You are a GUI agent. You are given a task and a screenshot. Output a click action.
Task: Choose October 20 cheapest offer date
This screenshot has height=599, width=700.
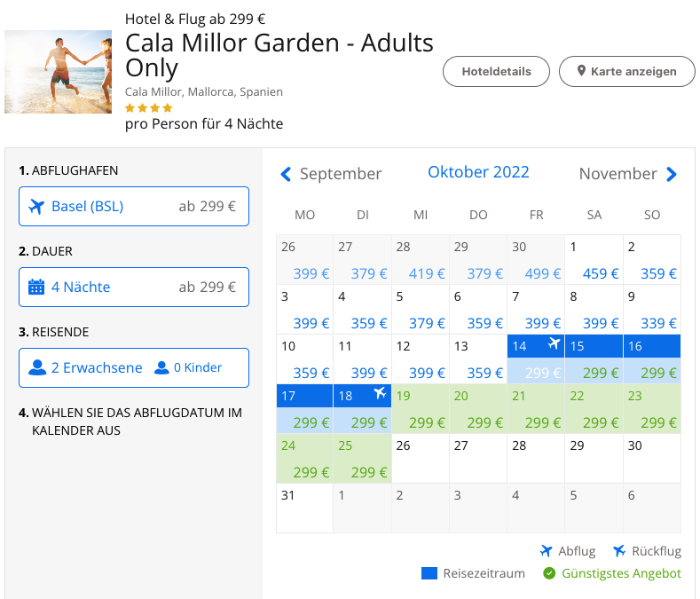478,409
